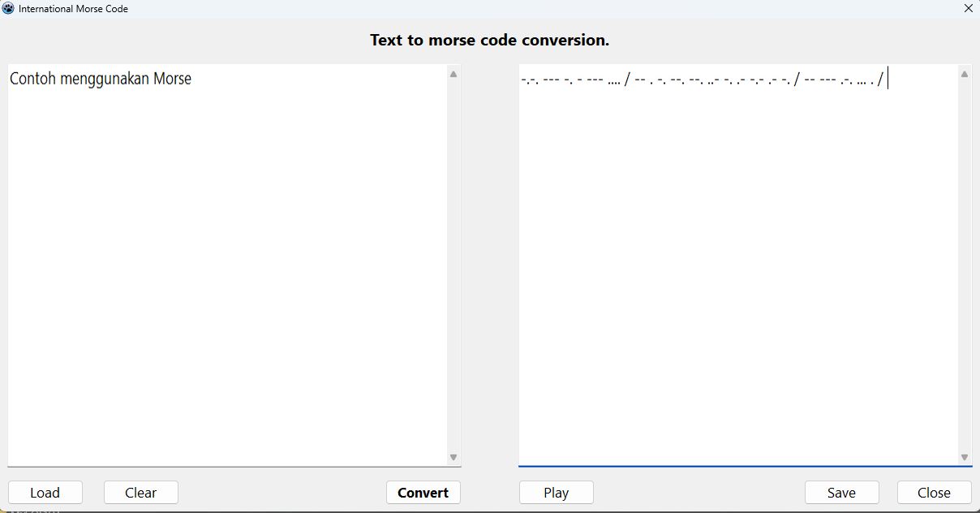Click the left scrollbar up arrow
This screenshot has width=980, height=513.
pyautogui.click(x=453, y=74)
